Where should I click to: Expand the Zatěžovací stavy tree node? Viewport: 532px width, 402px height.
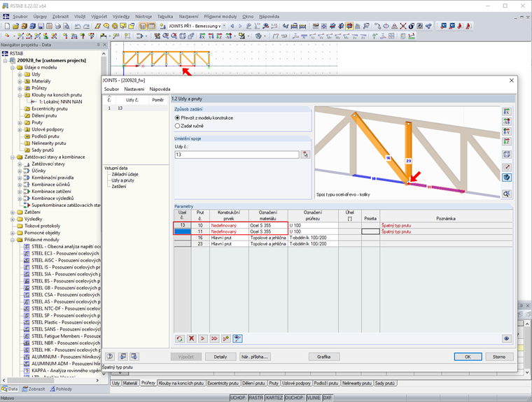point(20,164)
